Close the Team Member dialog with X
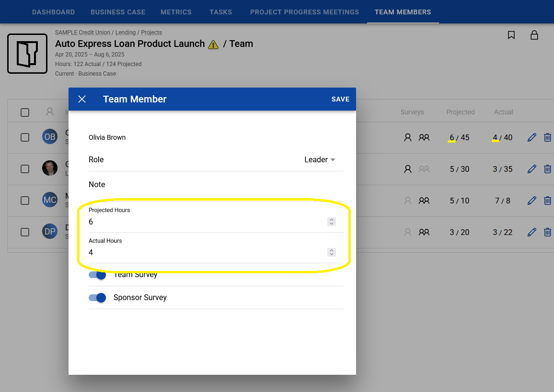 [x=82, y=99]
